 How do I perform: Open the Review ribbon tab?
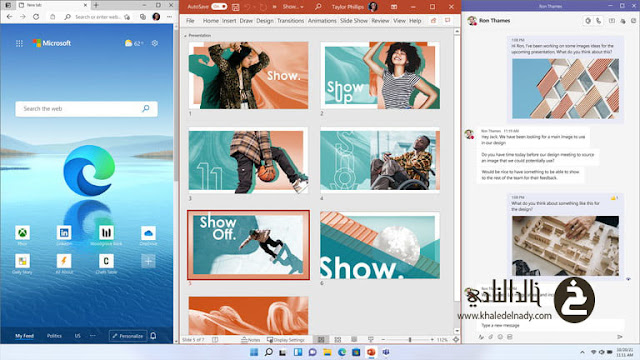point(380,20)
